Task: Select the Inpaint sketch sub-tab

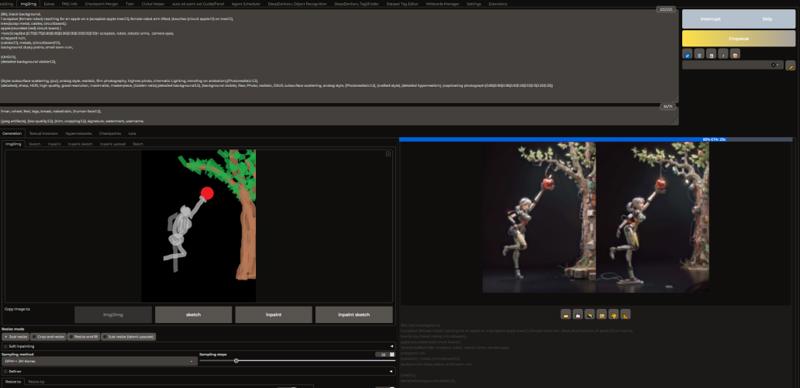Action: pyautogui.click(x=81, y=144)
